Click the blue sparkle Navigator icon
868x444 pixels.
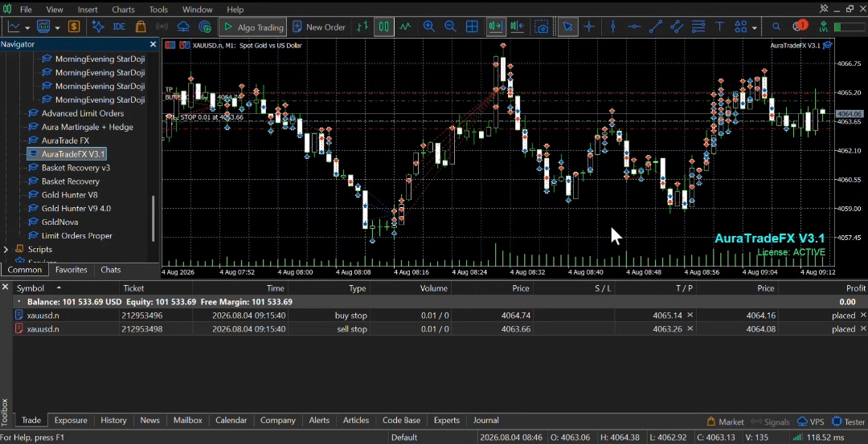point(98,26)
